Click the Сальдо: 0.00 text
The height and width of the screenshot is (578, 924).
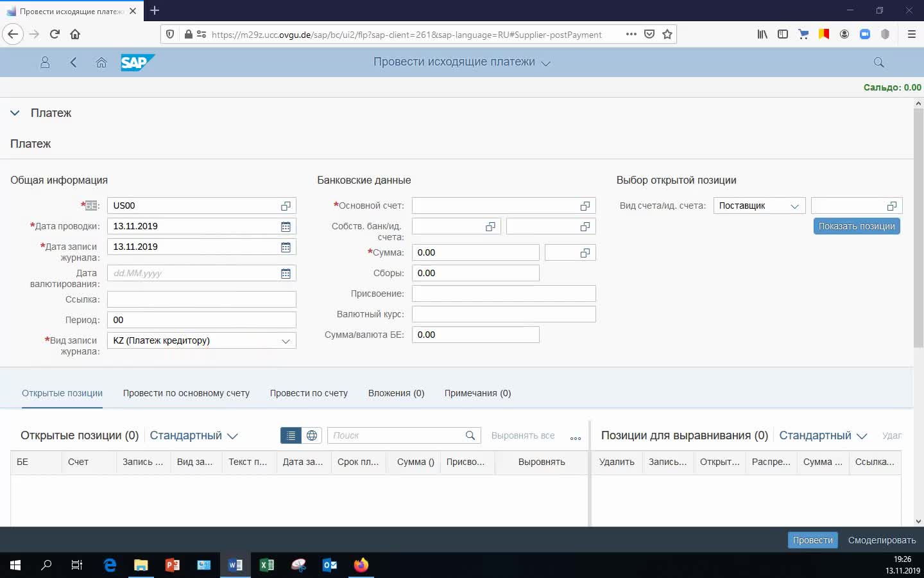tap(892, 87)
